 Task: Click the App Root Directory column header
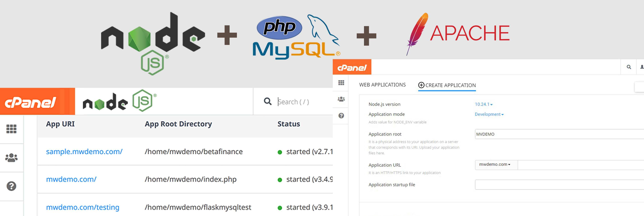point(178,124)
